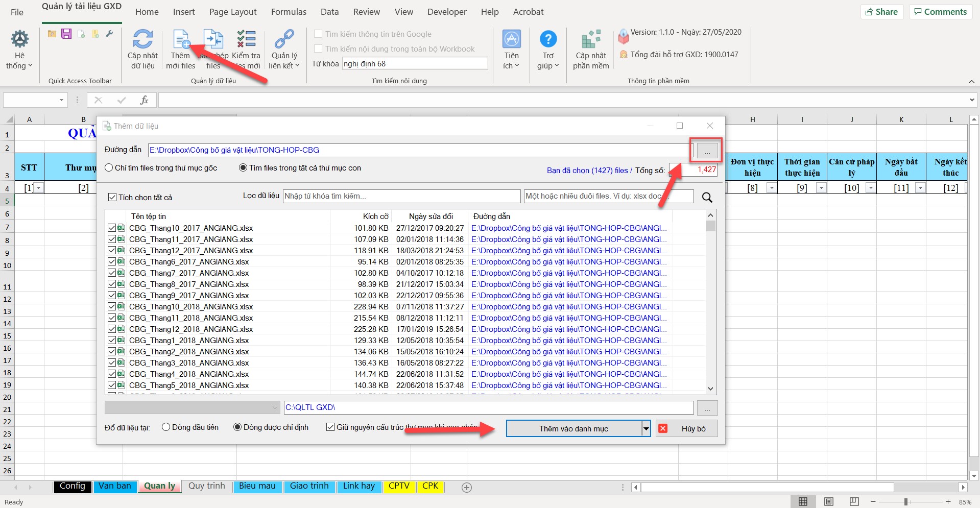Enable Tìm kiếm thông tin trên Google

(318, 34)
